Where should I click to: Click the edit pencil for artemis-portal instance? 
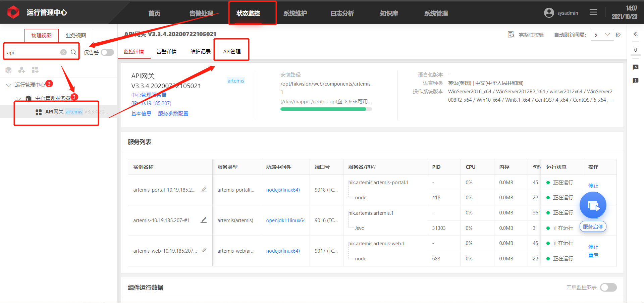pyautogui.click(x=204, y=190)
